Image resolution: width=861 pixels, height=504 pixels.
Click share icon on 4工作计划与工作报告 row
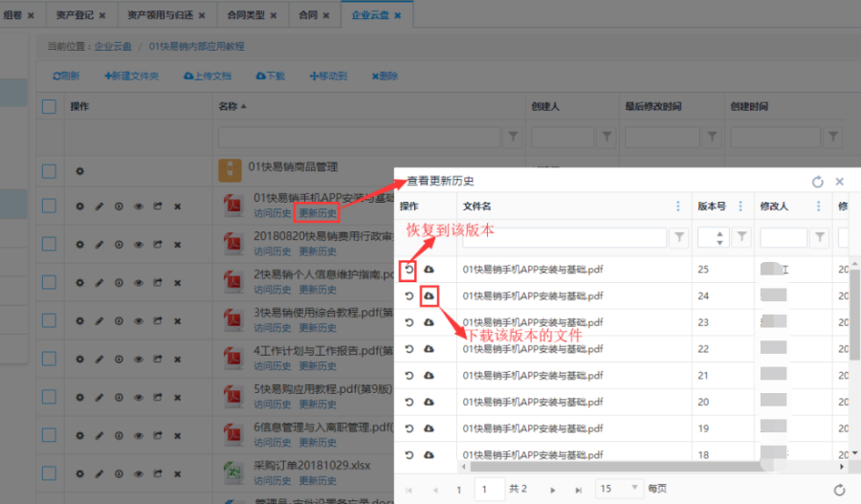[157, 359]
